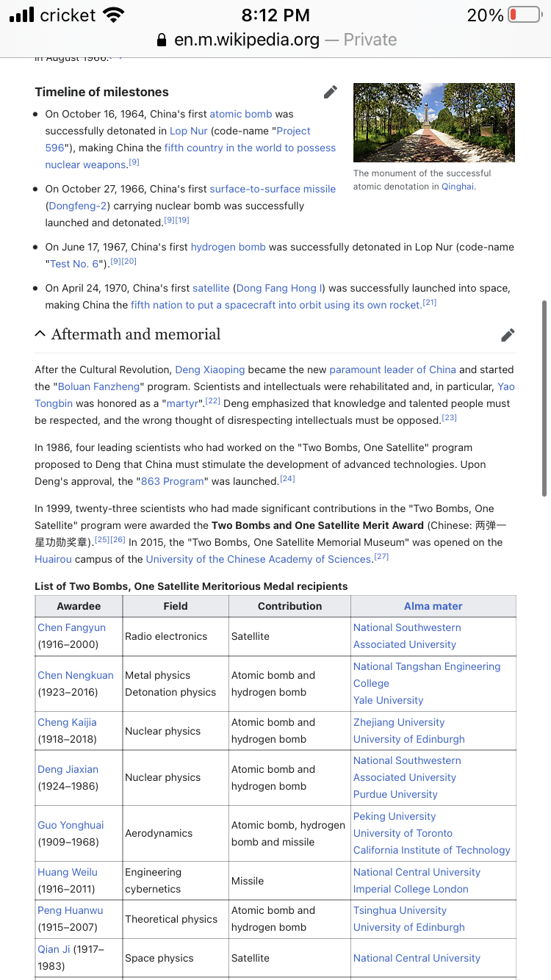Open the atomic bomb link

tap(241, 114)
